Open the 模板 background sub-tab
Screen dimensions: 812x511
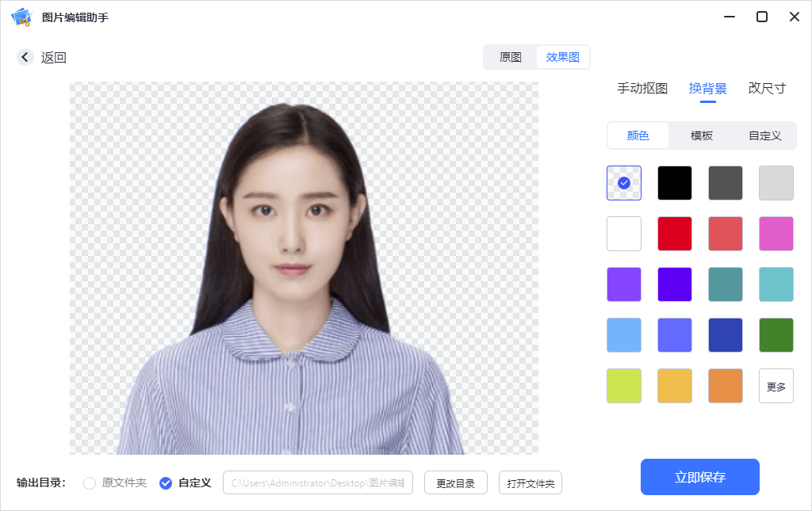point(702,135)
